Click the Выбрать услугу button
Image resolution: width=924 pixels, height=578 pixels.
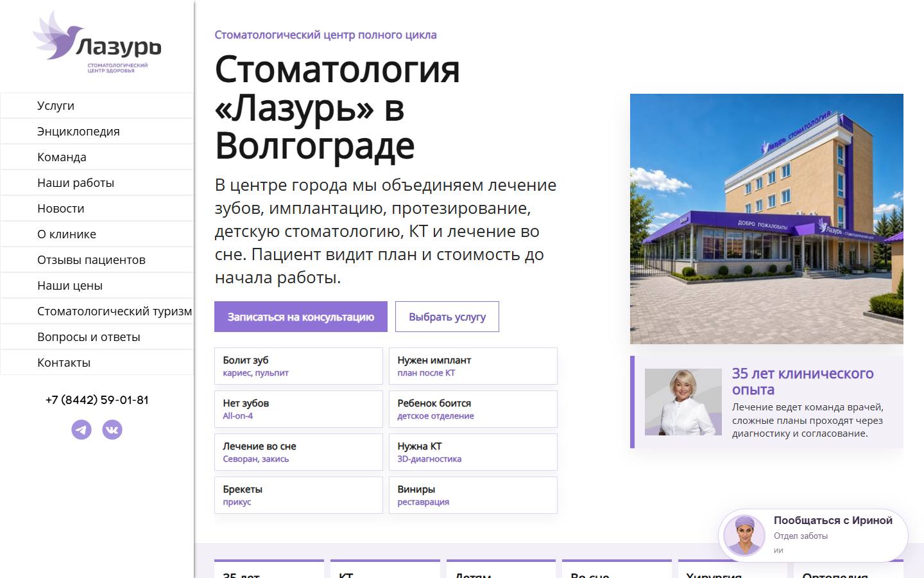pyautogui.click(x=447, y=317)
